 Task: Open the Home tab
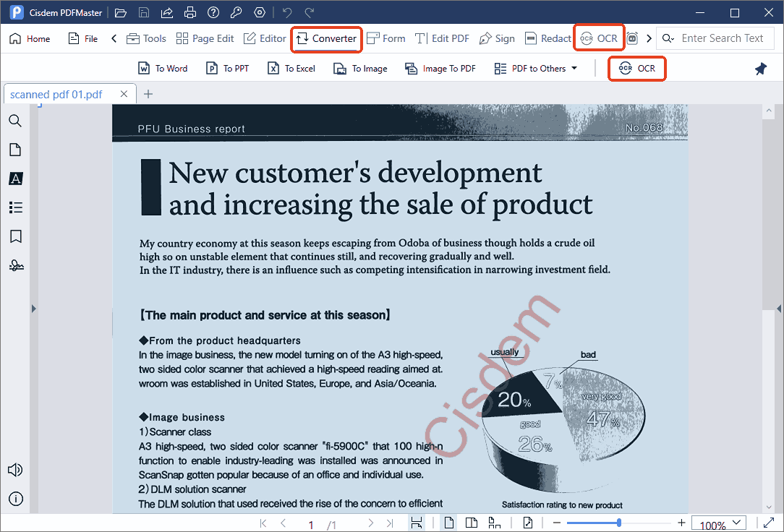point(30,38)
